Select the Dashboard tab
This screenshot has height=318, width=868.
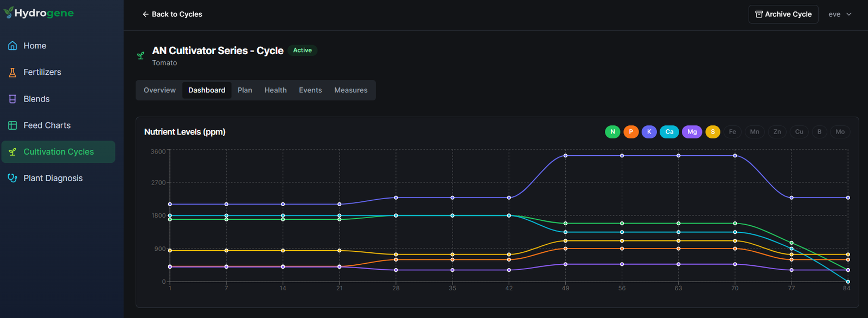point(207,90)
